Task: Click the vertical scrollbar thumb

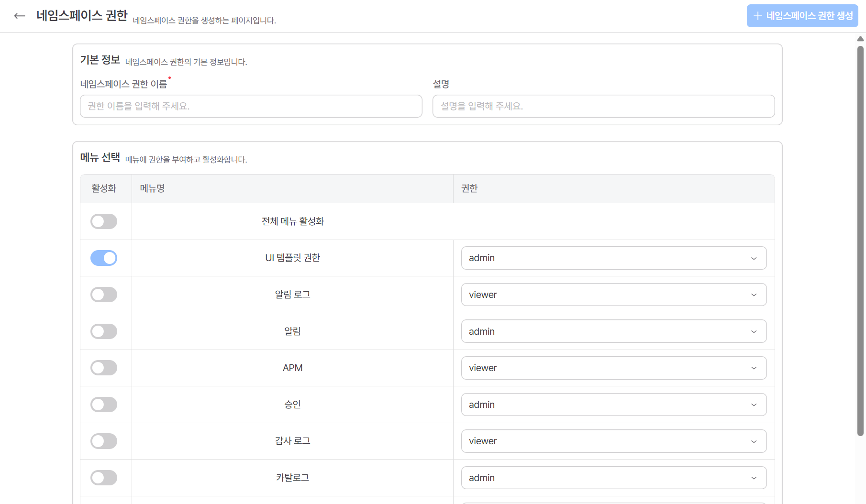Action: tap(860, 241)
